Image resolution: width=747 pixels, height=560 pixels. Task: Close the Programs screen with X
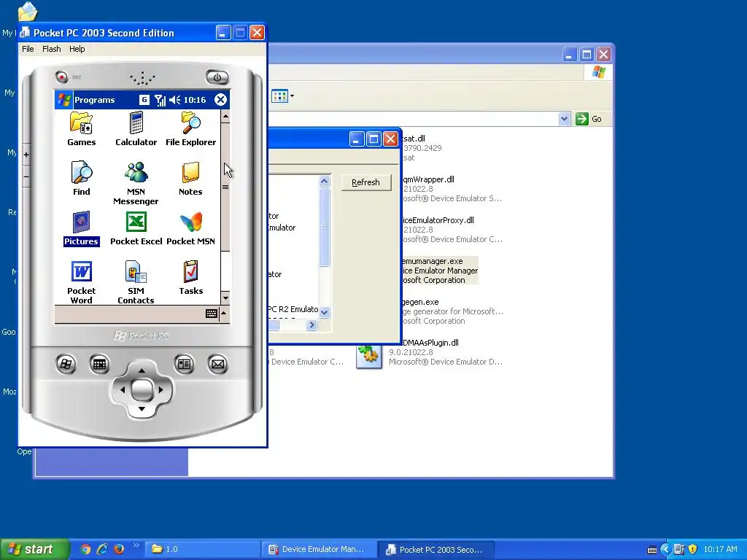point(220,99)
